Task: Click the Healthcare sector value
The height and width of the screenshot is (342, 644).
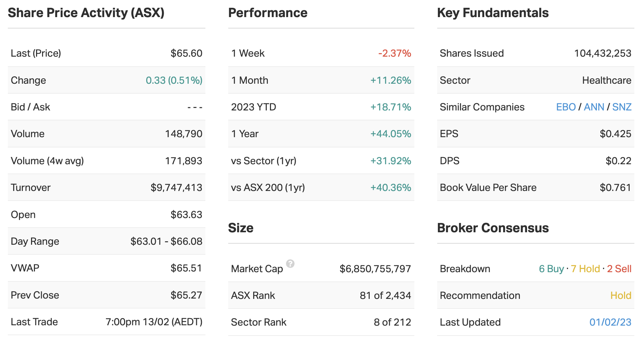Action: click(x=607, y=80)
